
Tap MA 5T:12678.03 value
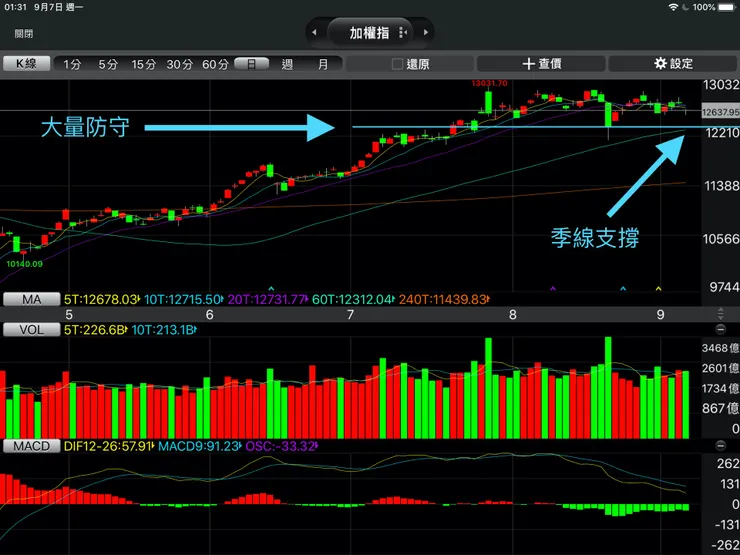point(102,299)
